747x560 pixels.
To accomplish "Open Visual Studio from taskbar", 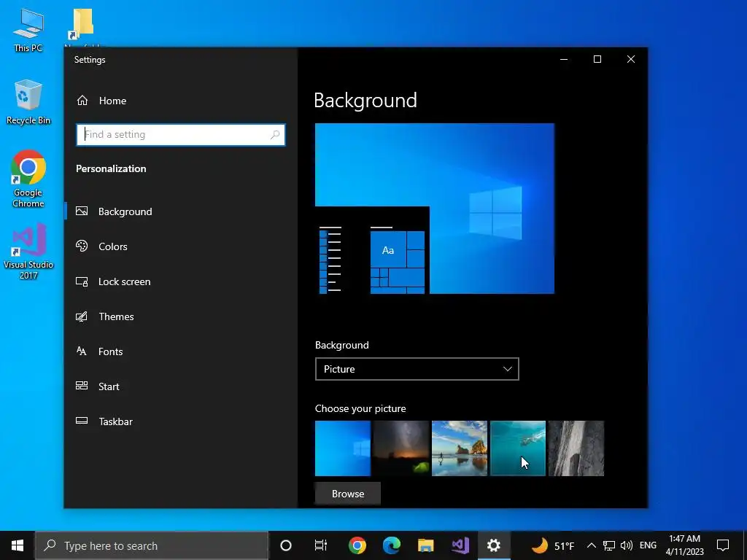I will 460,545.
